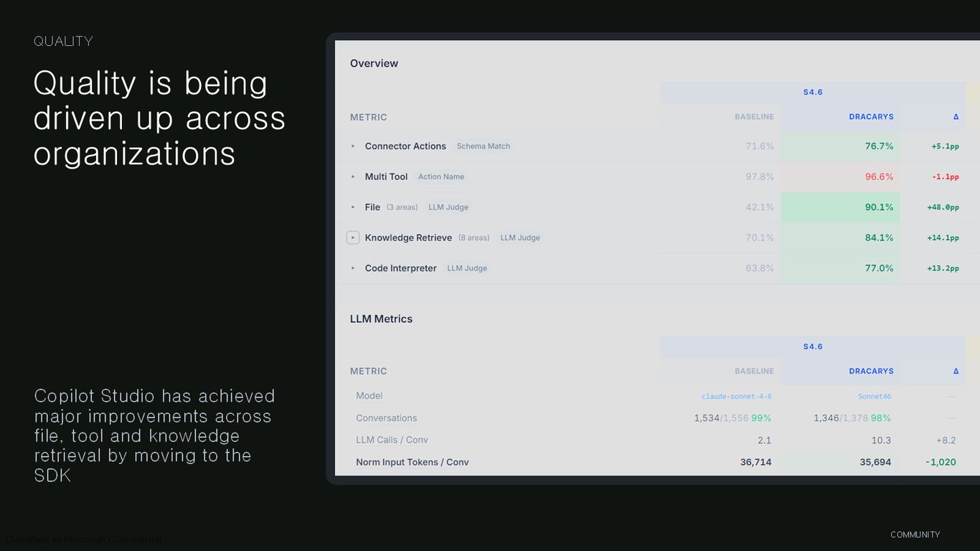Click the delta column header in Overview

click(x=956, y=117)
